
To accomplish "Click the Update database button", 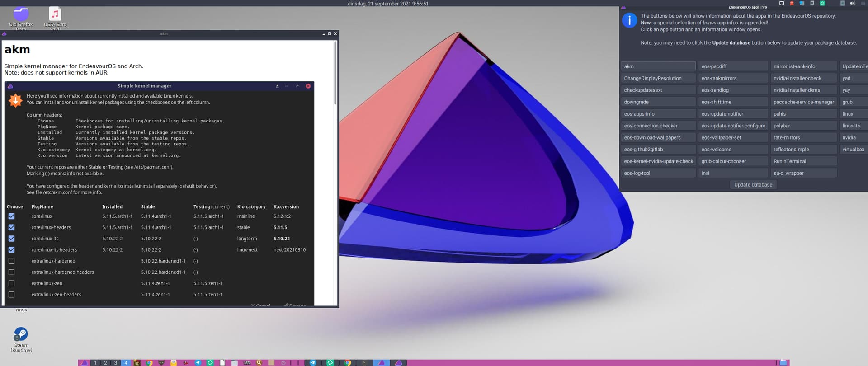I will 753,185.
